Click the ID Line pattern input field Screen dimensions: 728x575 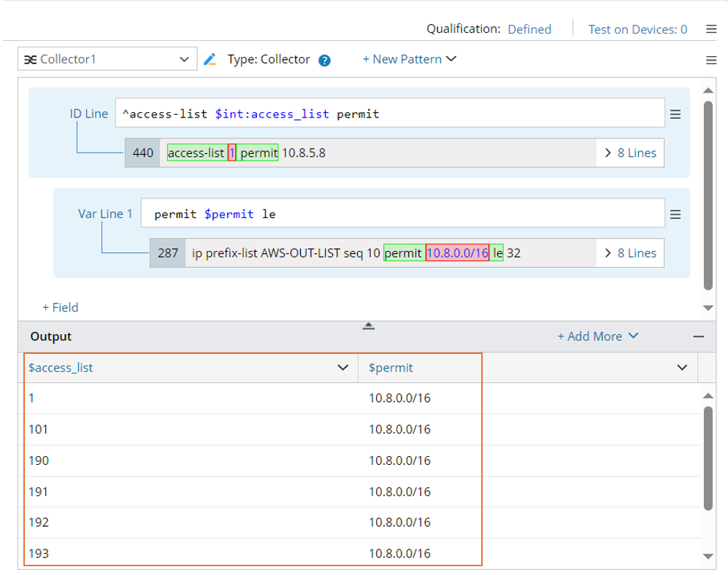pyautogui.click(x=390, y=114)
